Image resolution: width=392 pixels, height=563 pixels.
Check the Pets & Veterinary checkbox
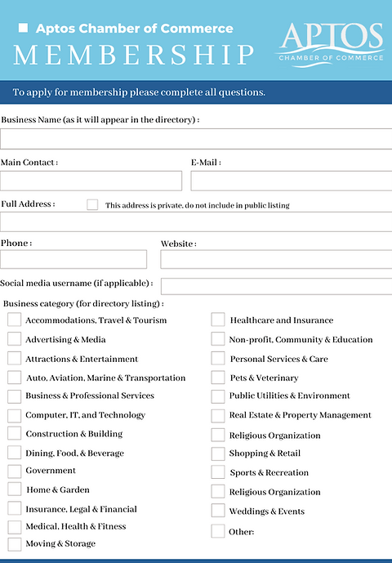click(x=218, y=378)
